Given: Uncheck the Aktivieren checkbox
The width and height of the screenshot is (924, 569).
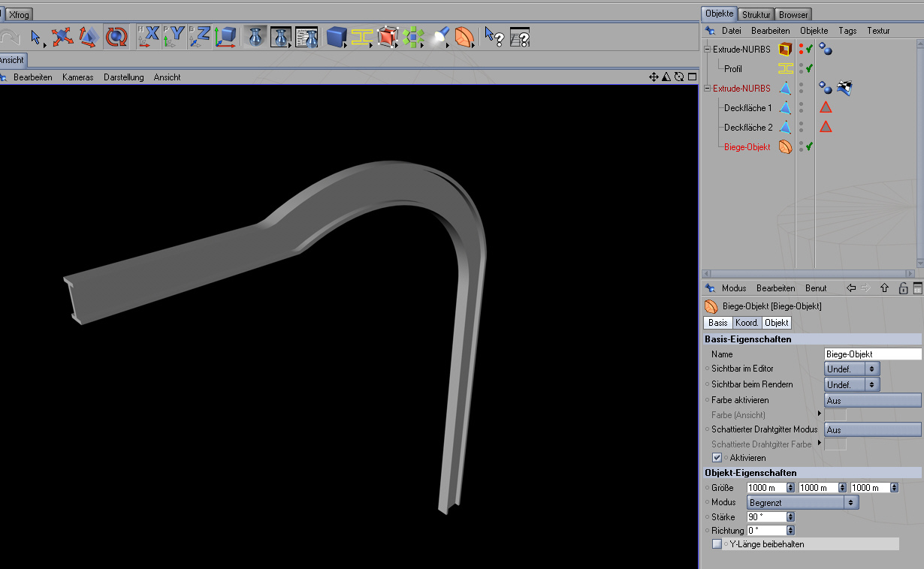Looking at the screenshot, I should pos(717,457).
